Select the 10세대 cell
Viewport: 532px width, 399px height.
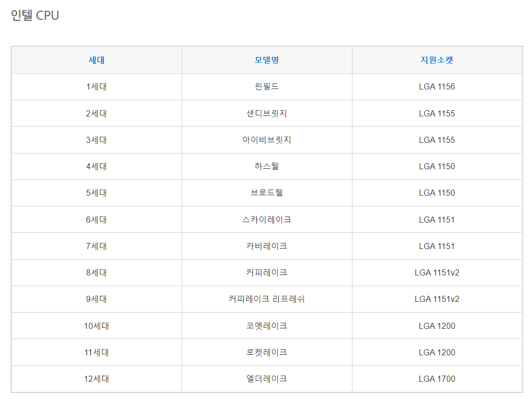tap(96, 325)
